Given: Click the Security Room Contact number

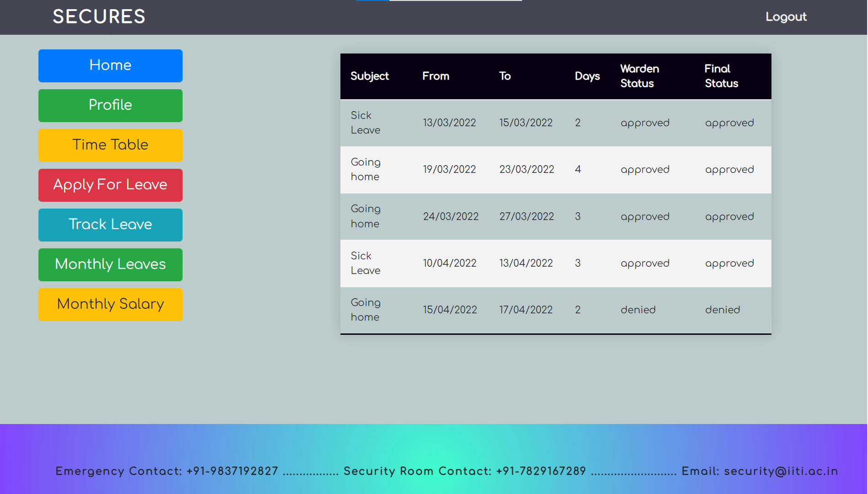Looking at the screenshot, I should (x=541, y=471).
